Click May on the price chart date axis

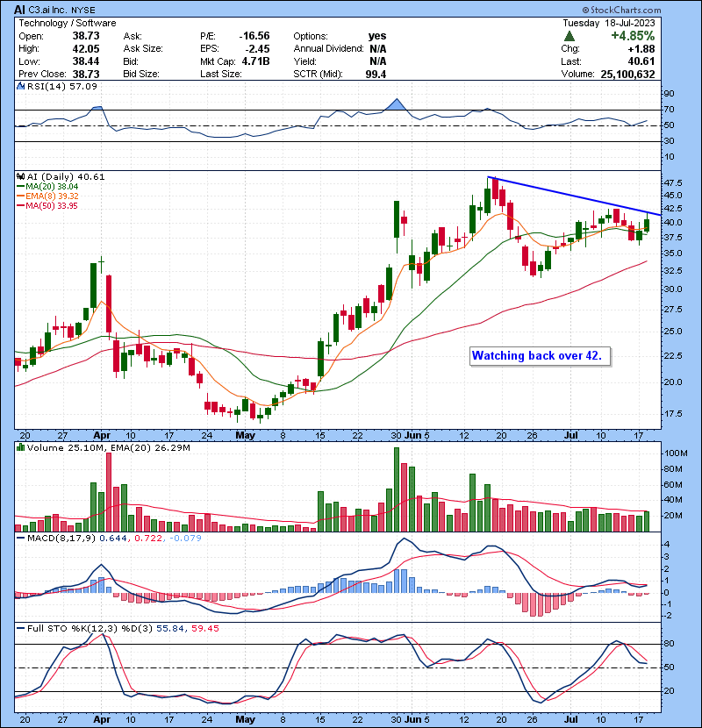(246, 436)
